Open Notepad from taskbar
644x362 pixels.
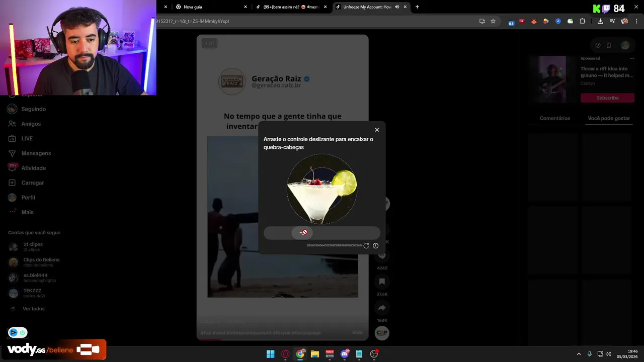pos(359,354)
